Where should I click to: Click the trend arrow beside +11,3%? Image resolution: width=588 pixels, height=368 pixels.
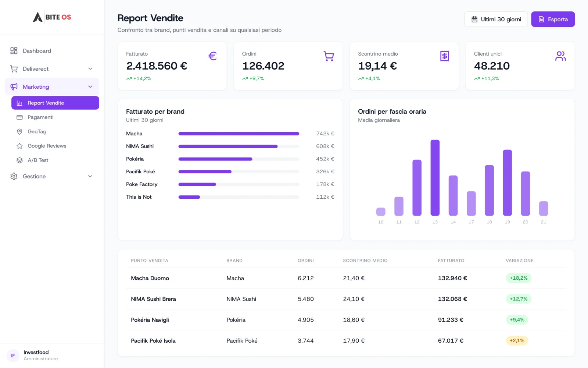(x=477, y=79)
